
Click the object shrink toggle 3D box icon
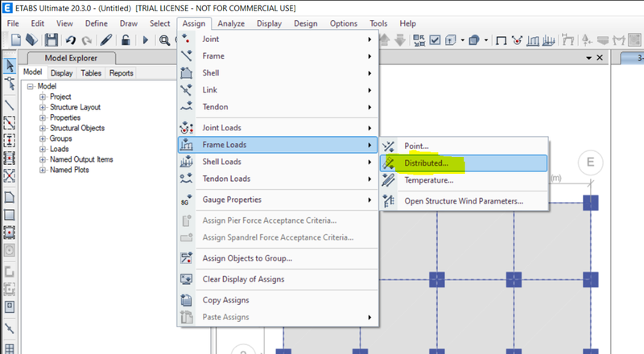(x=474, y=40)
